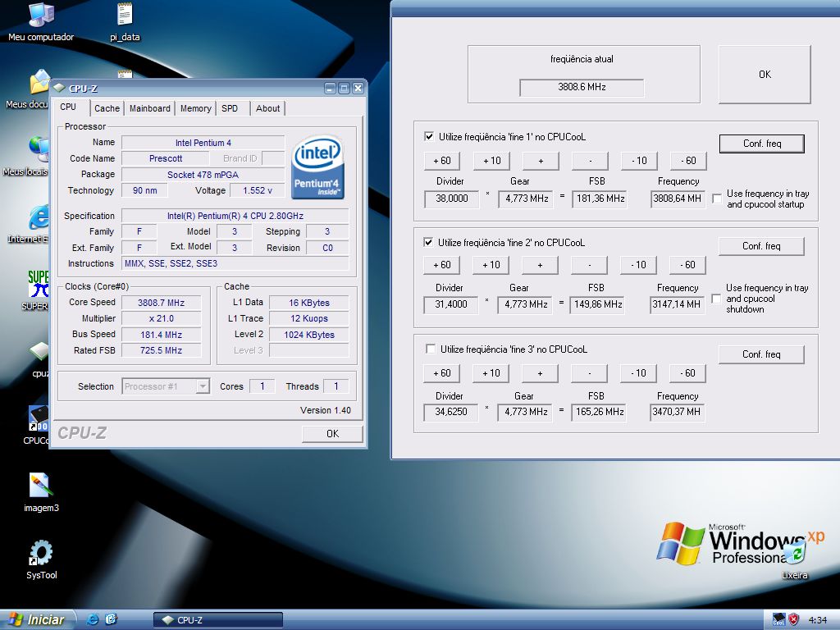Click Core Speed value 3808.7 MHz
The height and width of the screenshot is (630, 840).
click(x=162, y=303)
